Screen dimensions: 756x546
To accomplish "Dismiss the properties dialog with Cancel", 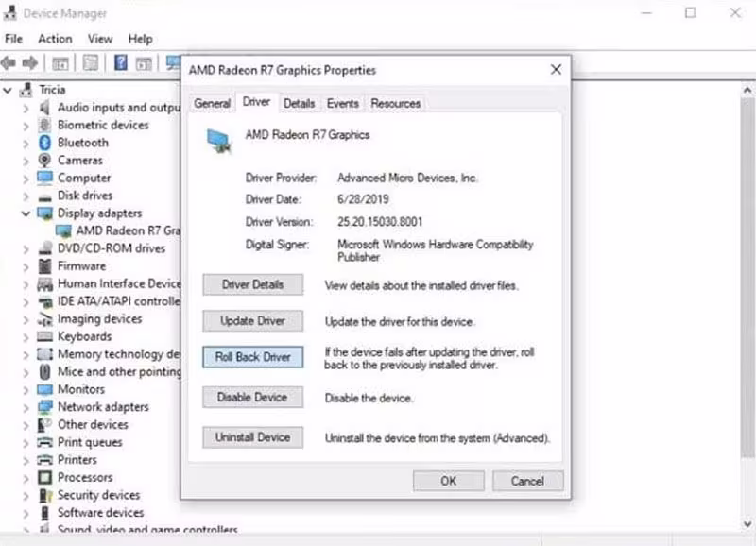I will (x=527, y=481).
